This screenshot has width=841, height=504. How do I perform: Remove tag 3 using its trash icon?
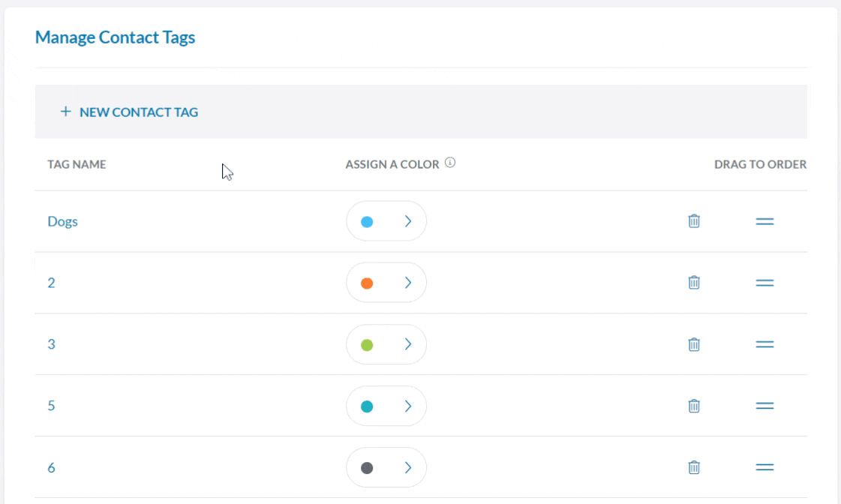click(x=694, y=344)
